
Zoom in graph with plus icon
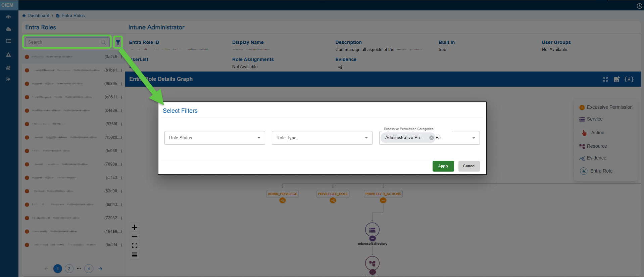coord(135,227)
